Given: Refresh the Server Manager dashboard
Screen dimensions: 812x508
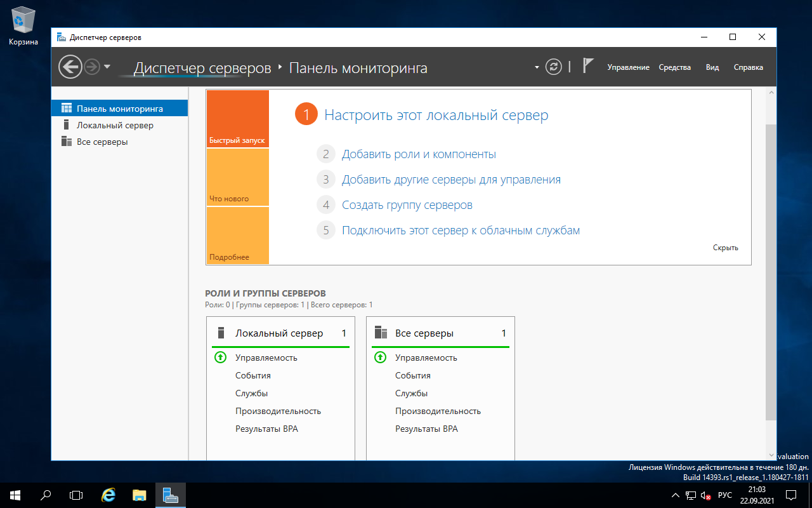Looking at the screenshot, I should pos(554,67).
